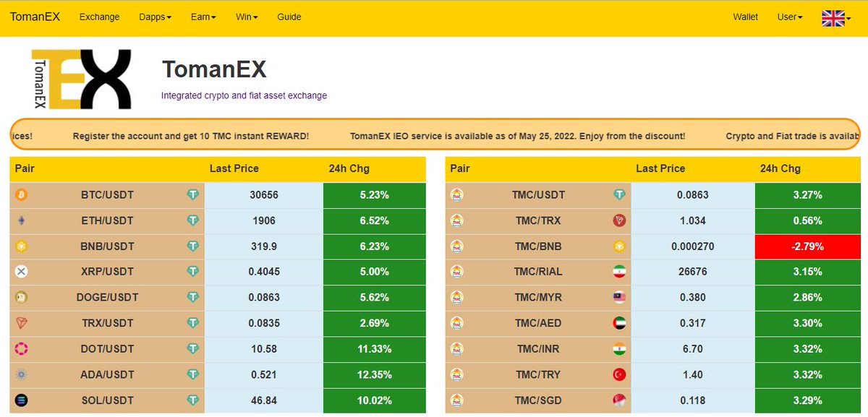Click the BNB coin icon in BNB/USDT row

pyautogui.click(x=22, y=246)
